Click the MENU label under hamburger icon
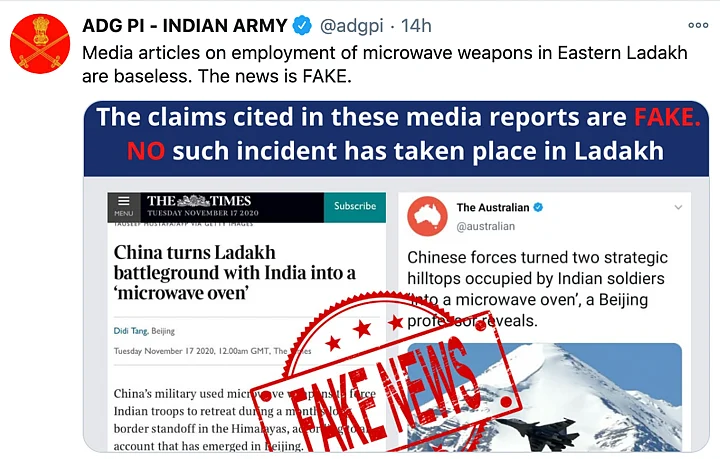720x459 pixels. (124, 213)
